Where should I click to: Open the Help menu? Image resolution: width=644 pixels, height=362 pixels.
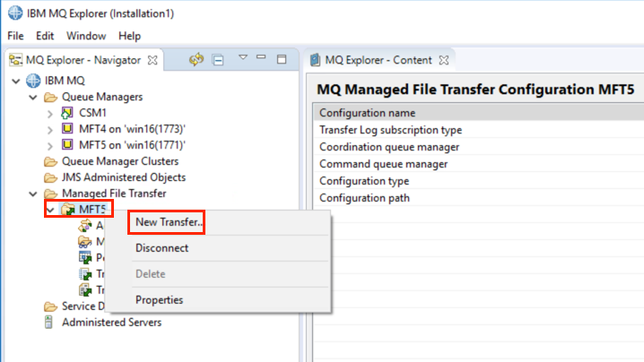pyautogui.click(x=129, y=36)
